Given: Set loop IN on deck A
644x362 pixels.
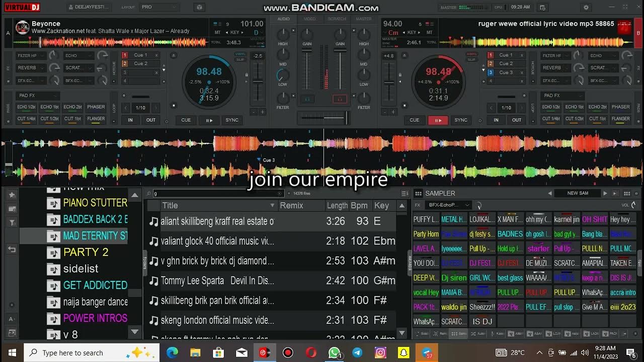Looking at the screenshot, I should [x=130, y=120].
